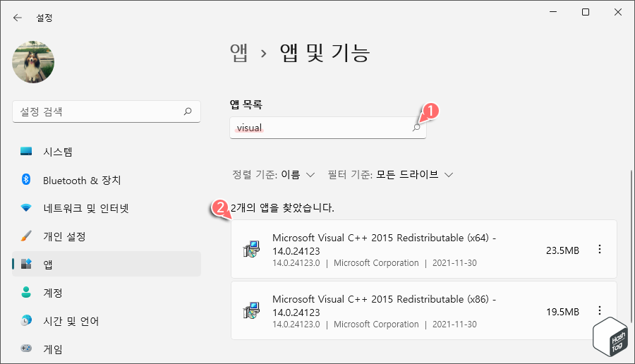Click the 23.5MB size text
Image resolution: width=635 pixels, height=364 pixels.
tap(562, 250)
